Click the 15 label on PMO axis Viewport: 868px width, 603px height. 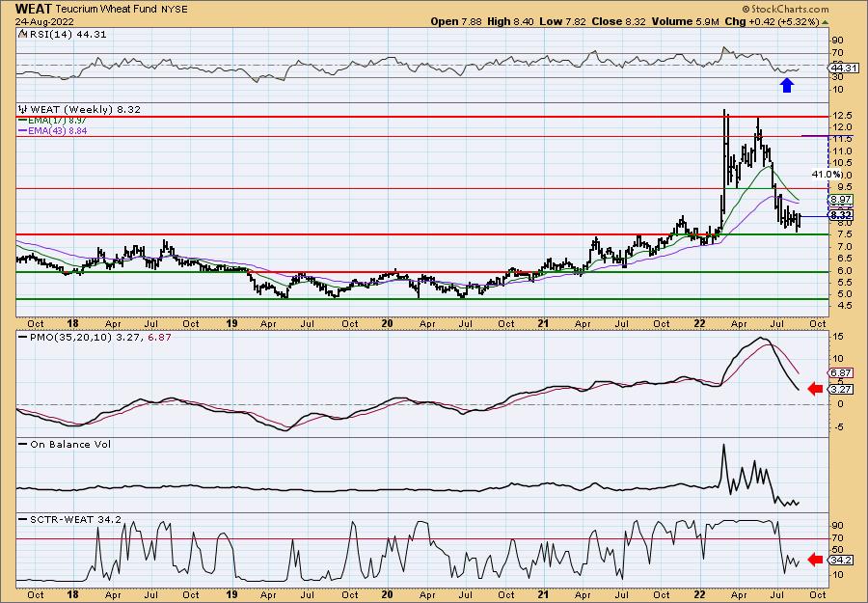coord(837,335)
